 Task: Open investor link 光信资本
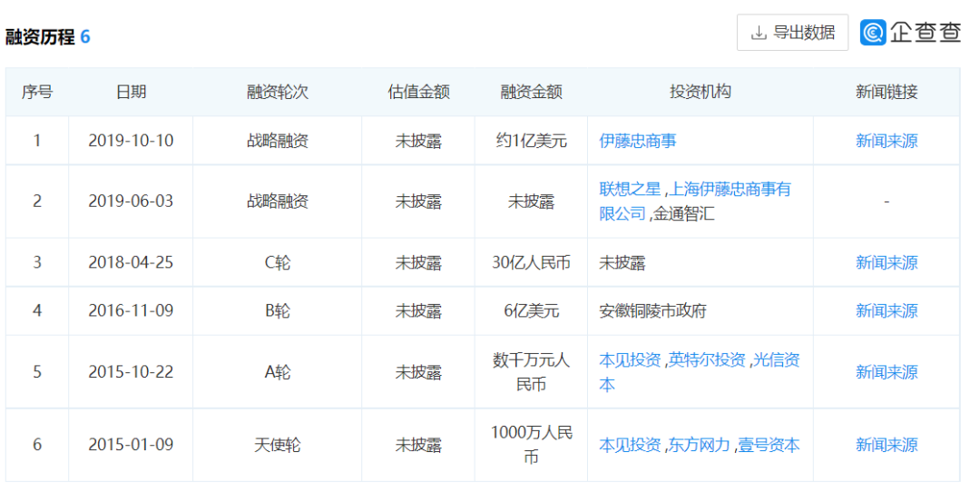[700, 372]
